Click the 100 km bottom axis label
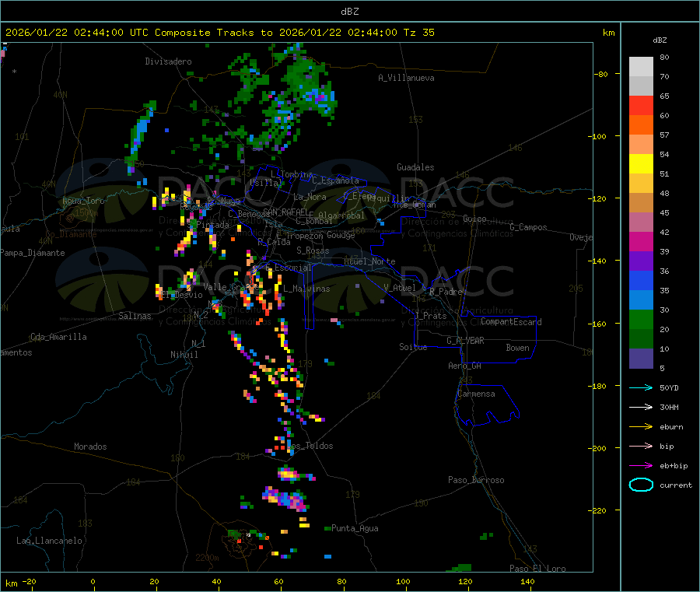The height and width of the screenshot is (592, 700). (403, 581)
